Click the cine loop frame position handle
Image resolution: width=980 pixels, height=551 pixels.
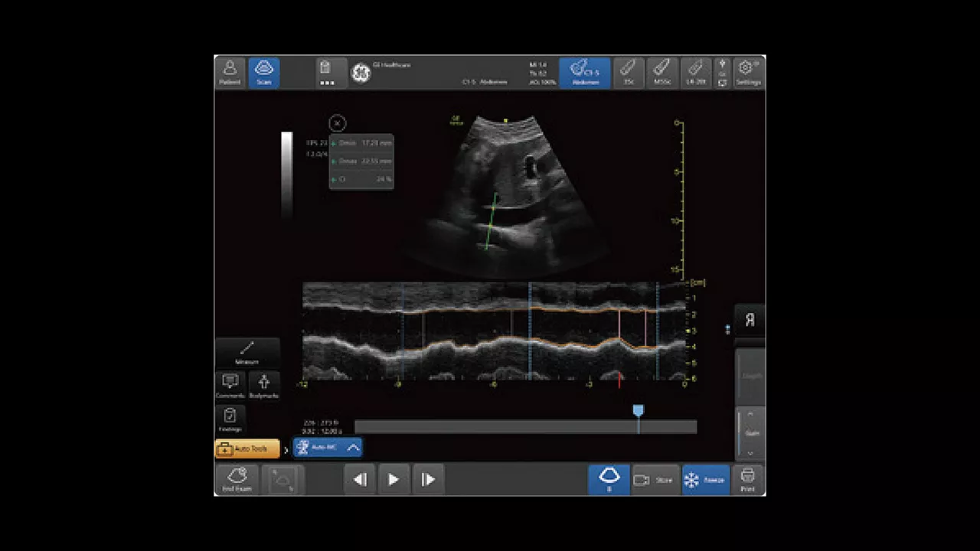[638, 411]
